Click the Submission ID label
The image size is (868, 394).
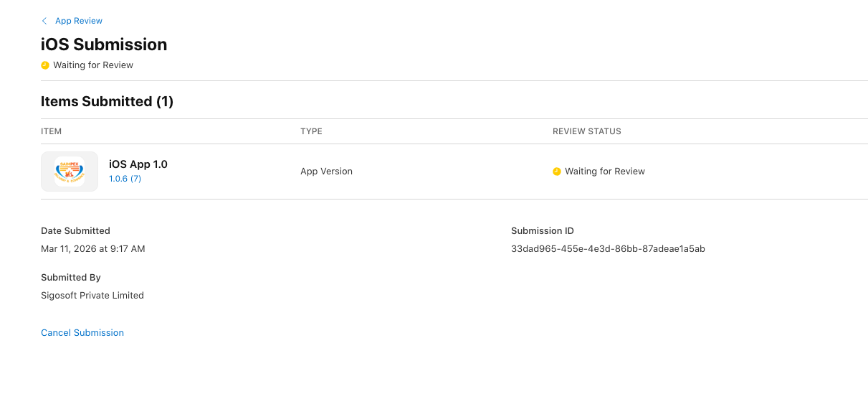pos(542,231)
